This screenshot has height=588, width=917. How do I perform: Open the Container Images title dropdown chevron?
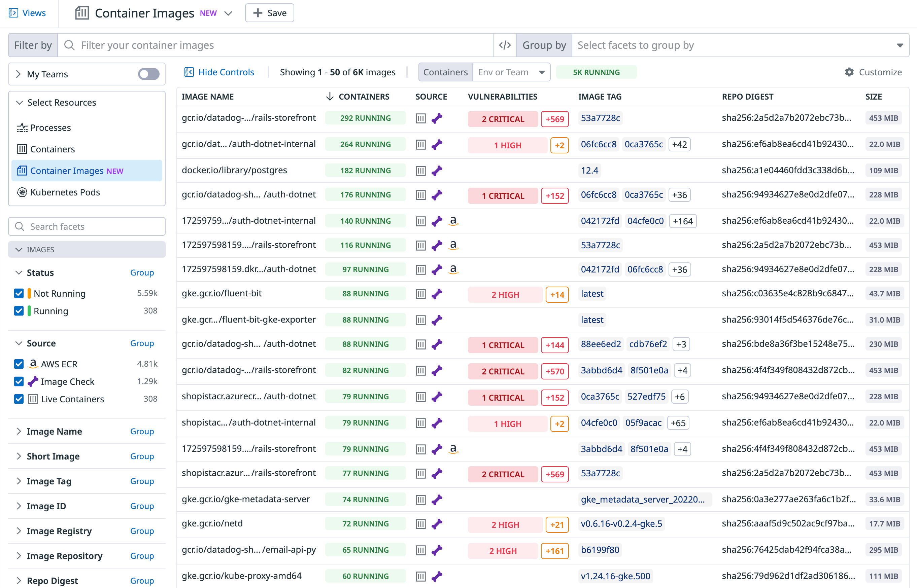(228, 13)
